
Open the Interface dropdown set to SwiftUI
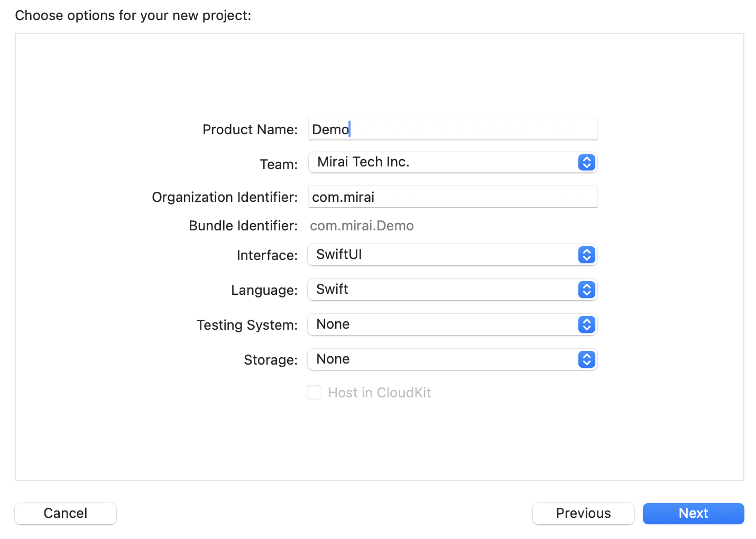click(x=453, y=255)
